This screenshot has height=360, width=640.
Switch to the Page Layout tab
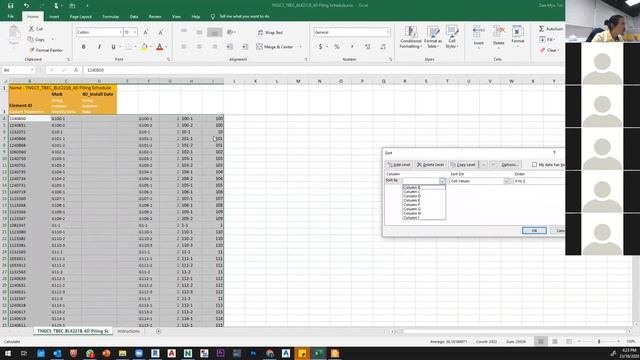click(x=80, y=17)
